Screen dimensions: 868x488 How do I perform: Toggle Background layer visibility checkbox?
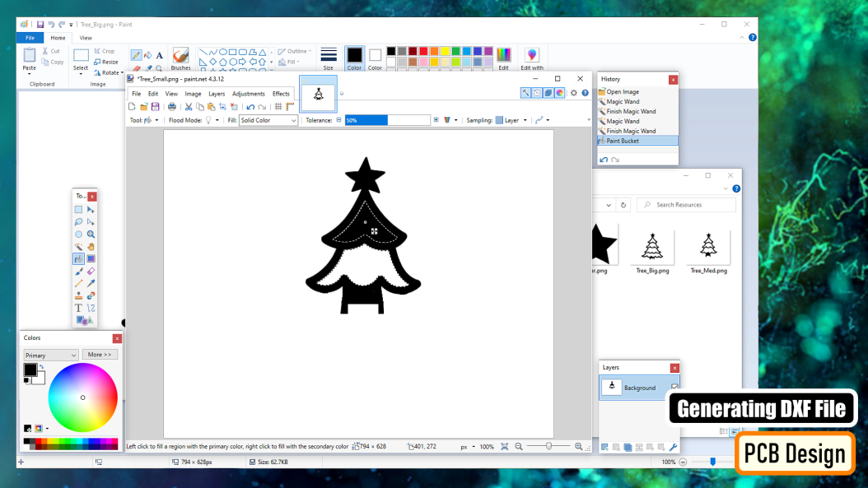tap(674, 388)
